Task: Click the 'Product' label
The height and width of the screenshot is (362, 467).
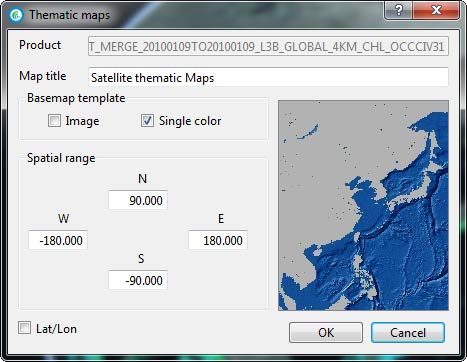Action: [x=40, y=45]
